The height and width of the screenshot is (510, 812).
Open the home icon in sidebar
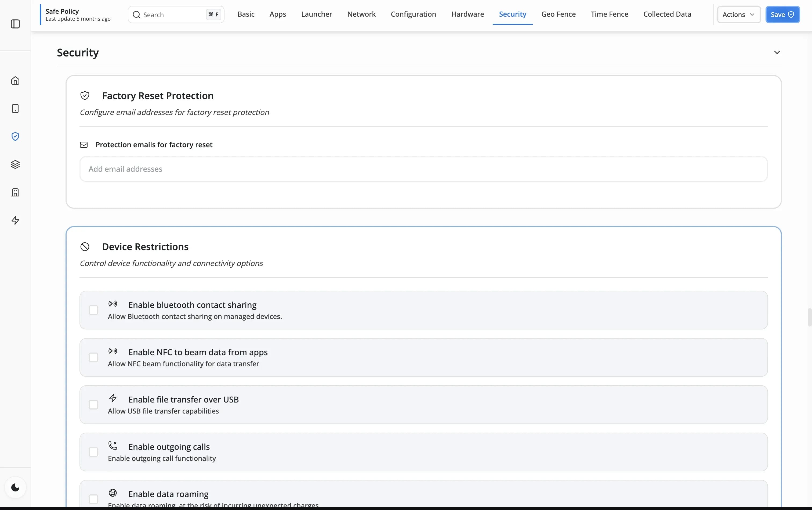[15, 81]
